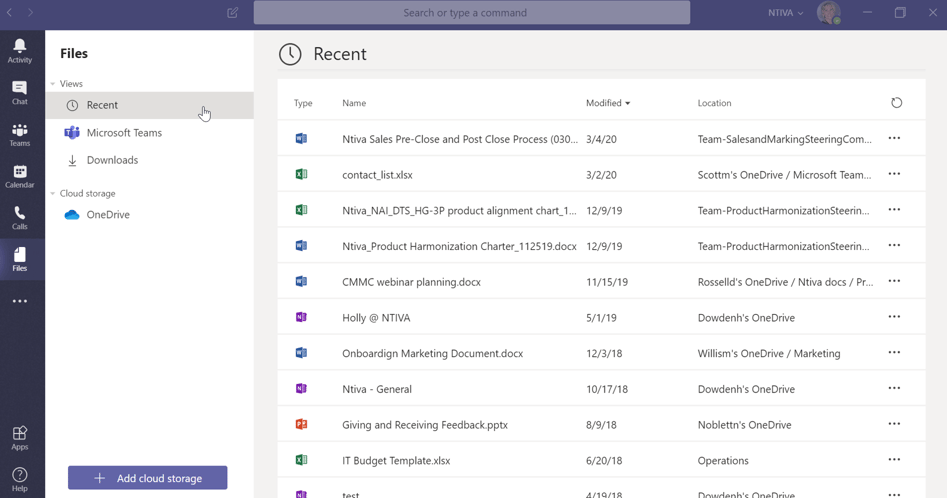947x498 pixels.
Task: Open more options for Ntiva Sales Pre-Close row
Action: (x=894, y=138)
